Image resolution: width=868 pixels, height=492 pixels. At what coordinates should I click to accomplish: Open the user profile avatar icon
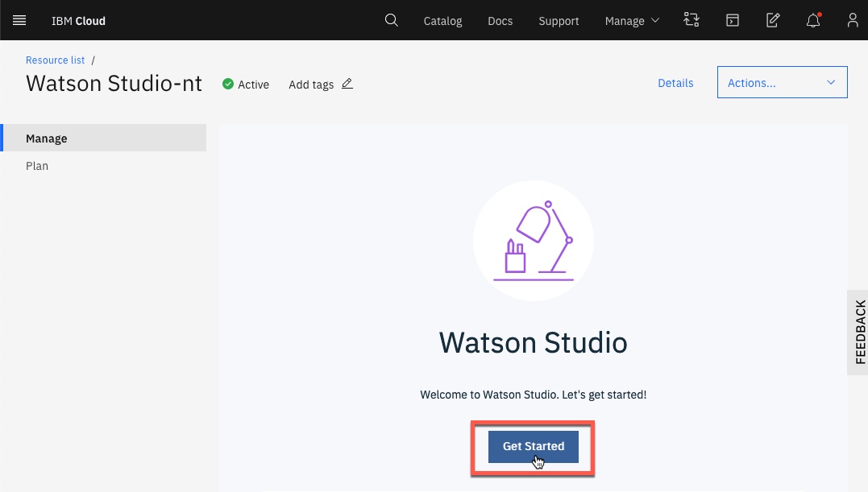tap(853, 20)
